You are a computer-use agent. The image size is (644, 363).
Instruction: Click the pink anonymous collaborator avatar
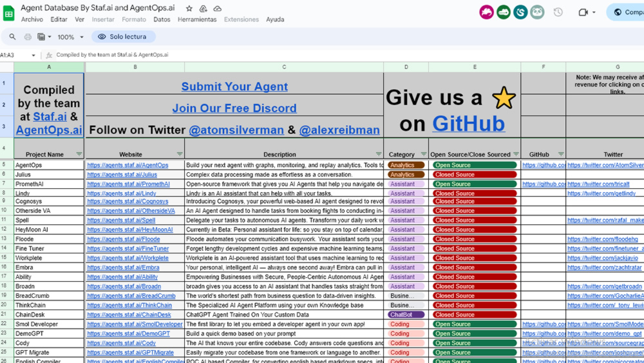486,12
